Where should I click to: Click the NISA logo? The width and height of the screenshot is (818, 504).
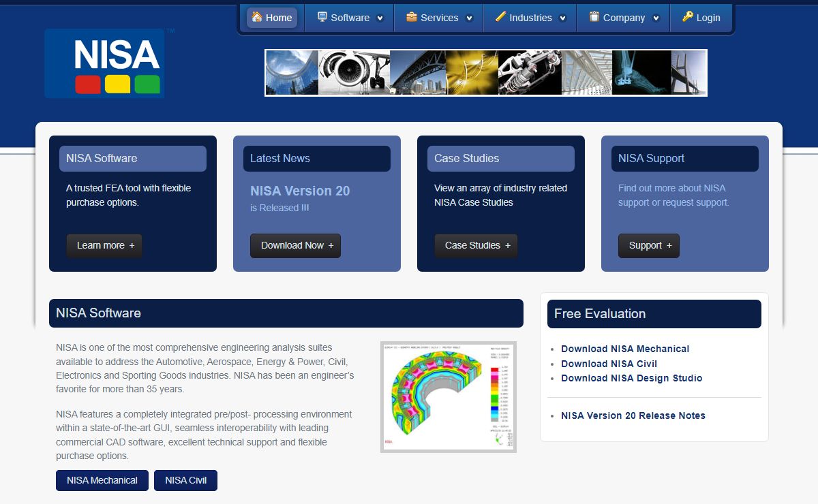(x=104, y=63)
